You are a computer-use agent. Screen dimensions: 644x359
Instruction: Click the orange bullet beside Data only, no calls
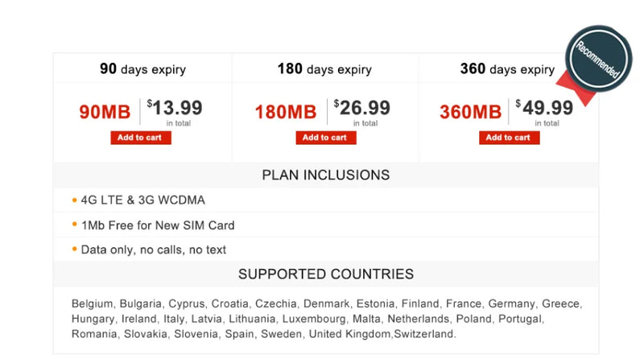(74, 249)
